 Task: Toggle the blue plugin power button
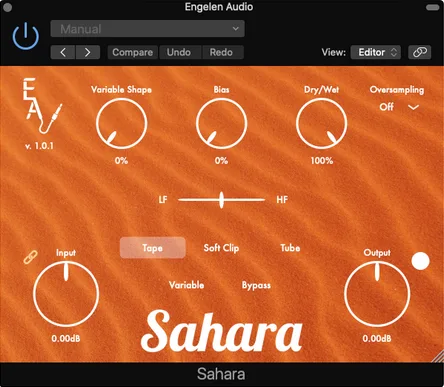tap(26, 36)
